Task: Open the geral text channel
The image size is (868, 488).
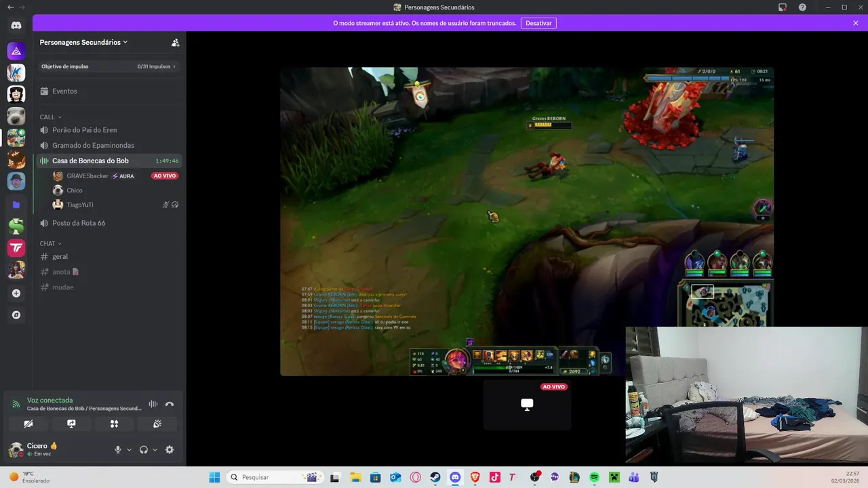Action: tap(109, 256)
